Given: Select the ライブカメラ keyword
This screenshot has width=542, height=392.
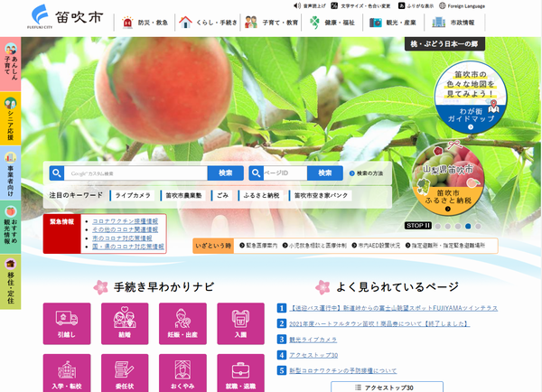Looking at the screenshot, I should [x=133, y=195].
